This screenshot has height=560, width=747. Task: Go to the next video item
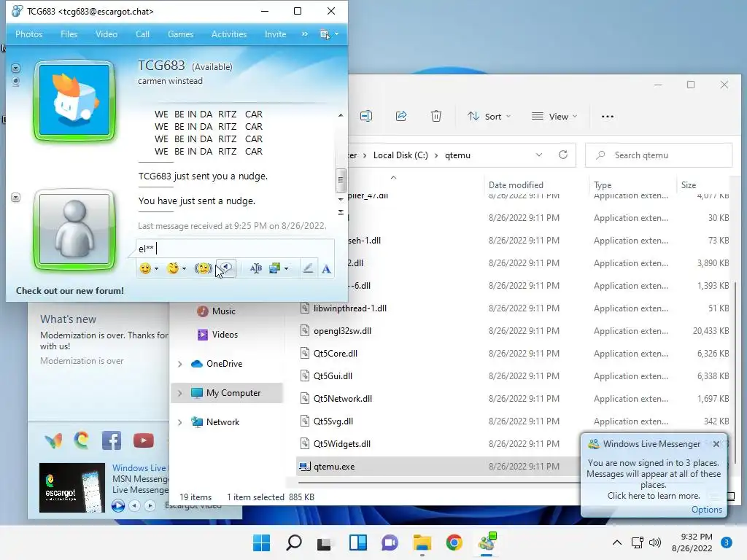coord(150,505)
